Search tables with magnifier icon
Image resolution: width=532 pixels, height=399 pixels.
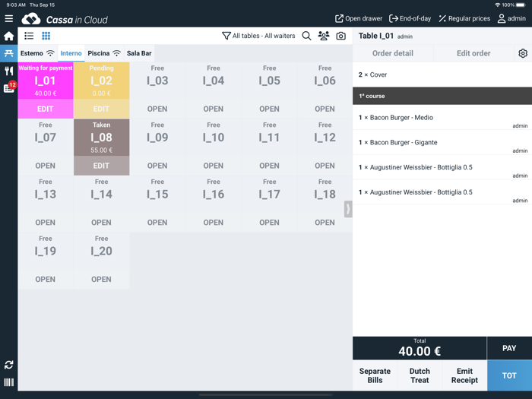(x=306, y=36)
